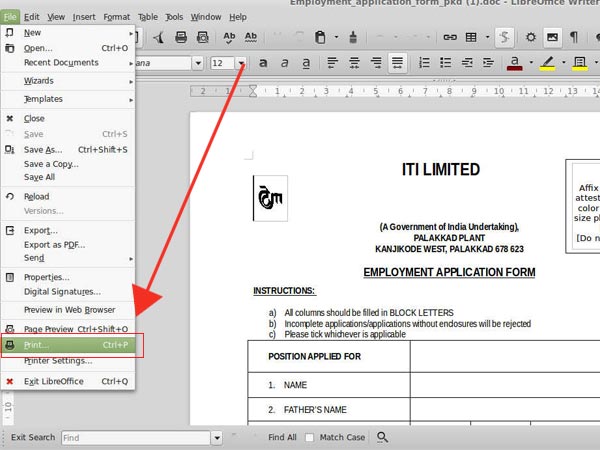Toggle the Show Draw Functions icon
This screenshot has width=600, height=450.
[504, 37]
